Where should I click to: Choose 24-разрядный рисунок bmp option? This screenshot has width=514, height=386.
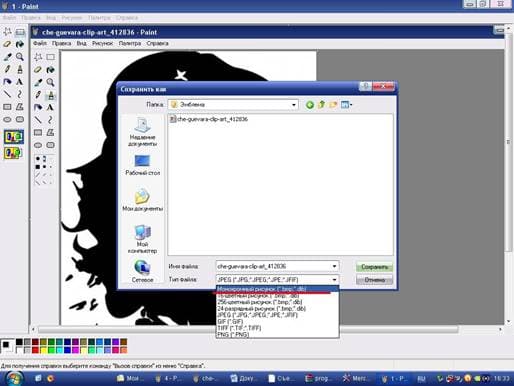(277, 309)
